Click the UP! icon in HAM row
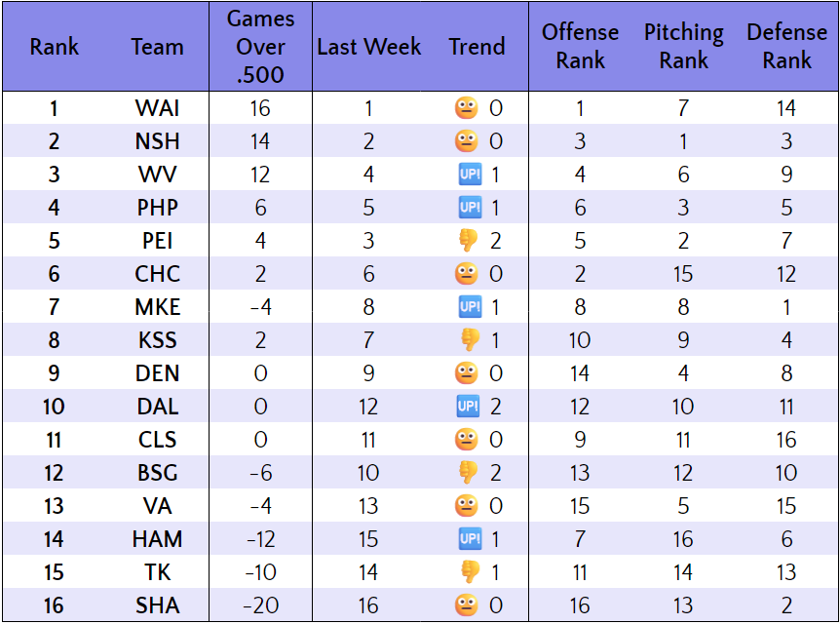Image resolution: width=840 pixels, height=624 pixels. (469, 539)
